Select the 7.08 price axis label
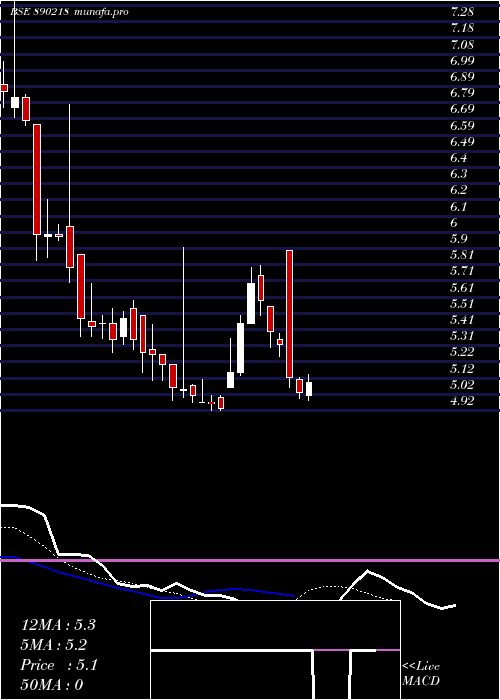The height and width of the screenshot is (700, 500). 462,45
